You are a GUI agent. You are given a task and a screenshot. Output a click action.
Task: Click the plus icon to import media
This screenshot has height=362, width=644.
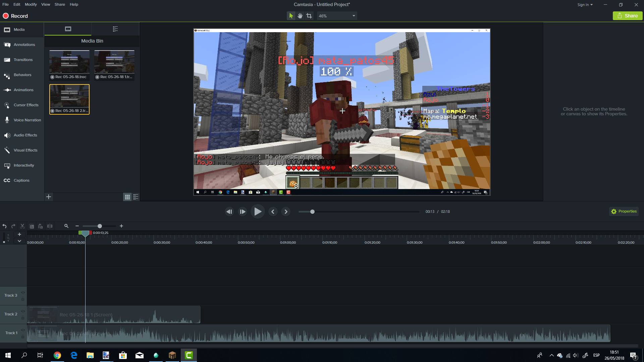(49, 197)
